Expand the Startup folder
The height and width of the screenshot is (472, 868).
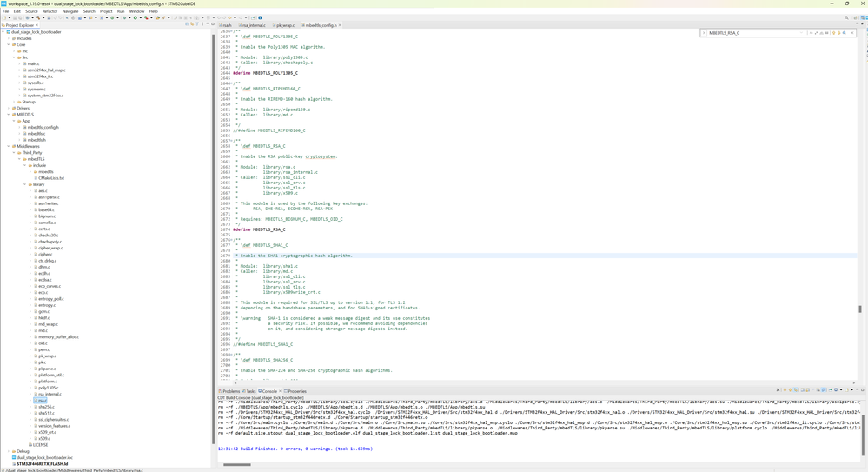pos(15,102)
